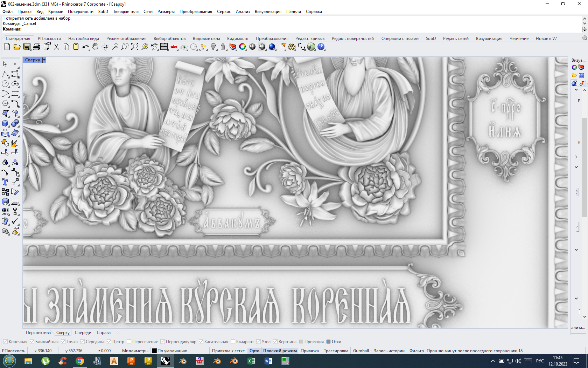Open Help with the question mark icon
This screenshot has width=588, height=368.
coord(321,47)
